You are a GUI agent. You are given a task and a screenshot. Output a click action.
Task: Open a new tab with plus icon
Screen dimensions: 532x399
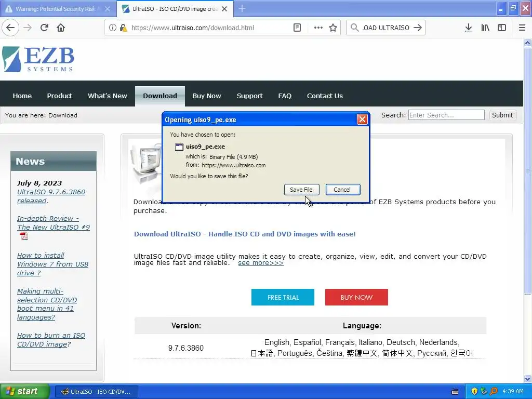242,8
